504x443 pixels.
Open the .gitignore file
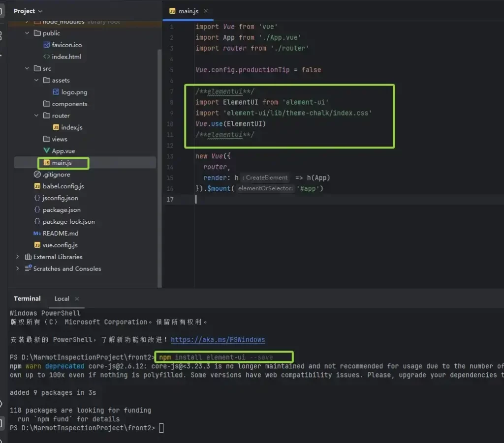[x=56, y=175]
